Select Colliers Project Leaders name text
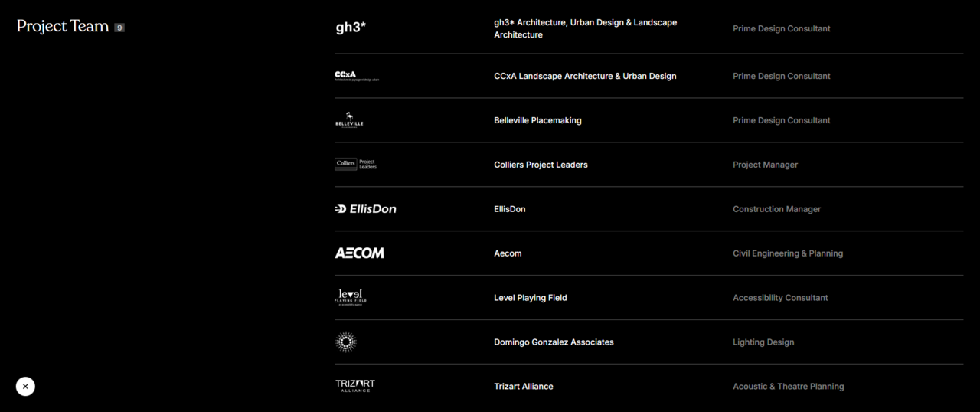 tap(541, 165)
